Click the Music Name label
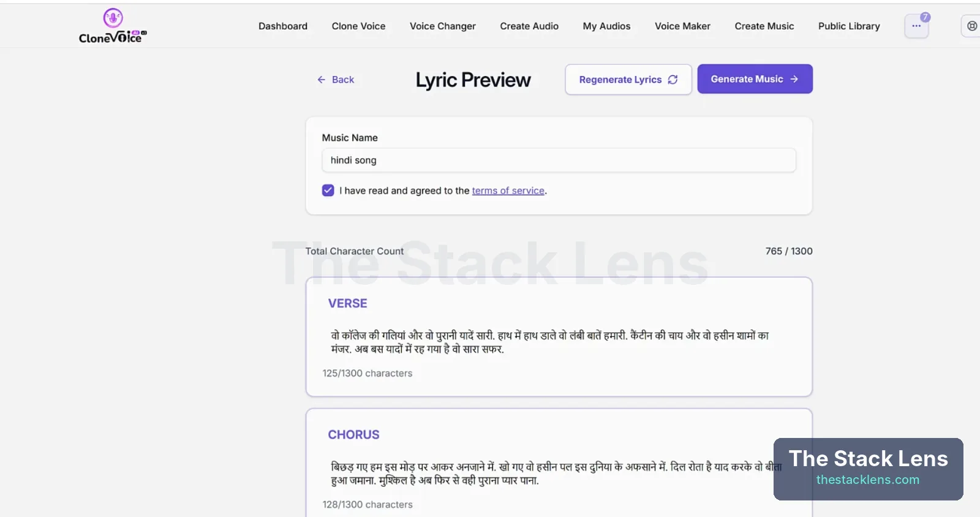980x517 pixels. coord(350,138)
